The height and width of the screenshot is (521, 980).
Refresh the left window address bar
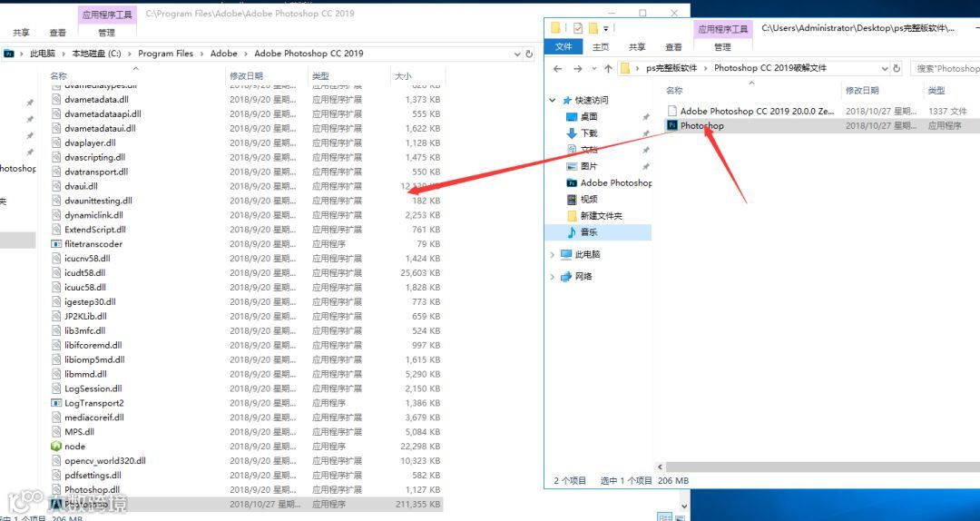(529, 54)
